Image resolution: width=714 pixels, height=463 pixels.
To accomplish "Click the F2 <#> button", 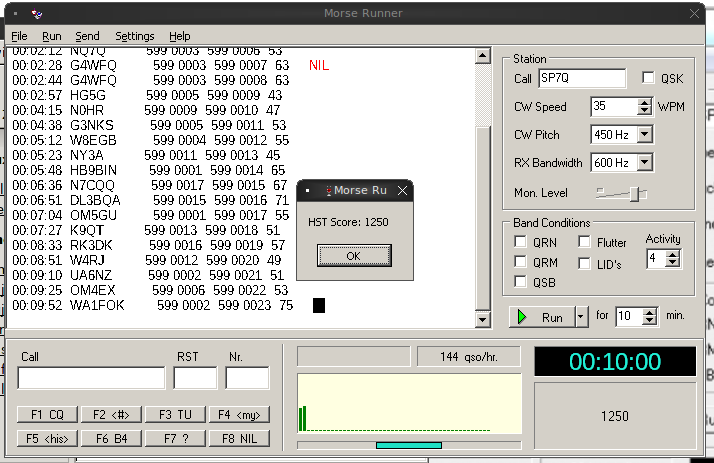I will (111, 415).
